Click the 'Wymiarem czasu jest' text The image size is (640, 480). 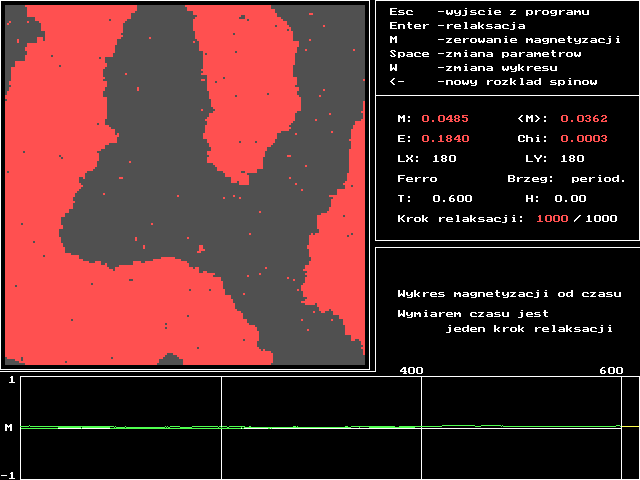[473, 314]
